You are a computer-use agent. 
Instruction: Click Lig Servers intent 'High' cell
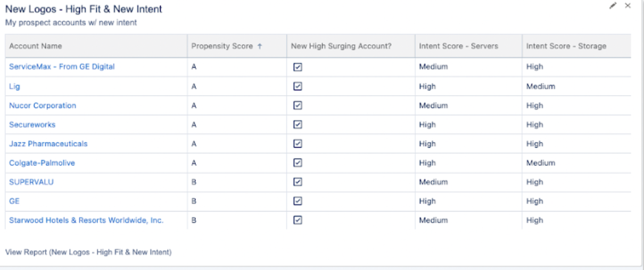[468, 86]
